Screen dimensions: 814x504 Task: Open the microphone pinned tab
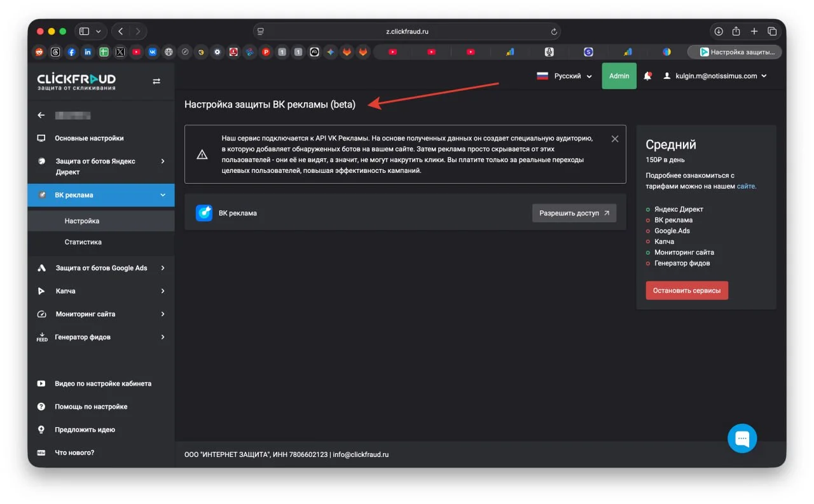(x=549, y=52)
